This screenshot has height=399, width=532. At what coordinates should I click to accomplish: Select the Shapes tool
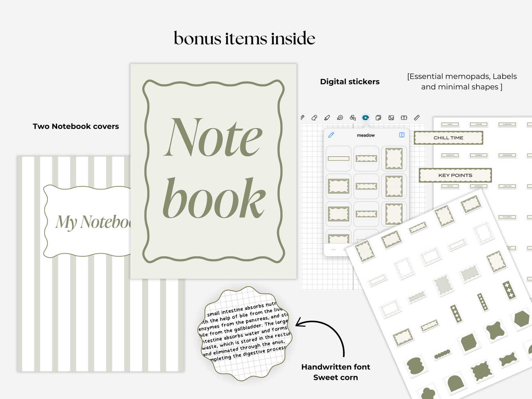(353, 118)
